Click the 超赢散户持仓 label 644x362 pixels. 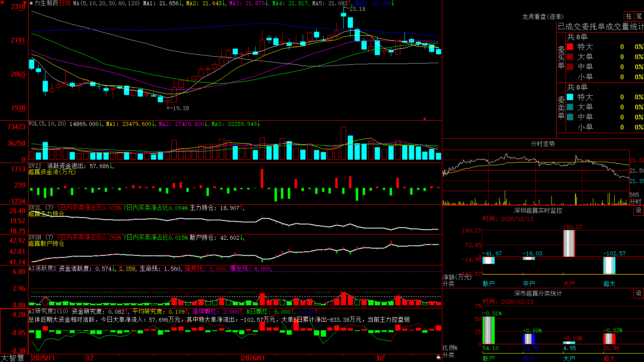(x=46, y=243)
